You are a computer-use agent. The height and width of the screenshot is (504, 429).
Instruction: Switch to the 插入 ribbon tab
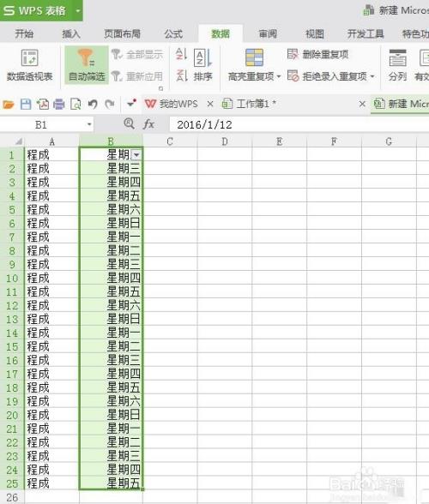[x=71, y=33]
